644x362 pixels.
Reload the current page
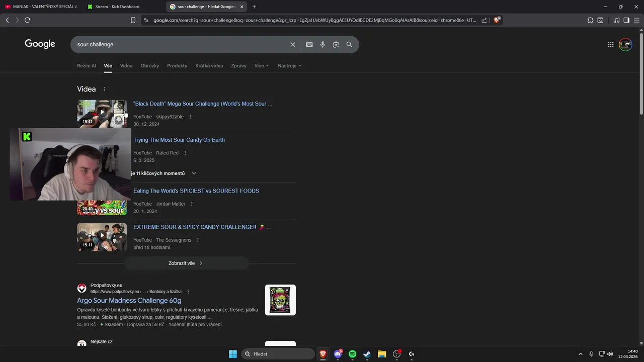point(28,20)
